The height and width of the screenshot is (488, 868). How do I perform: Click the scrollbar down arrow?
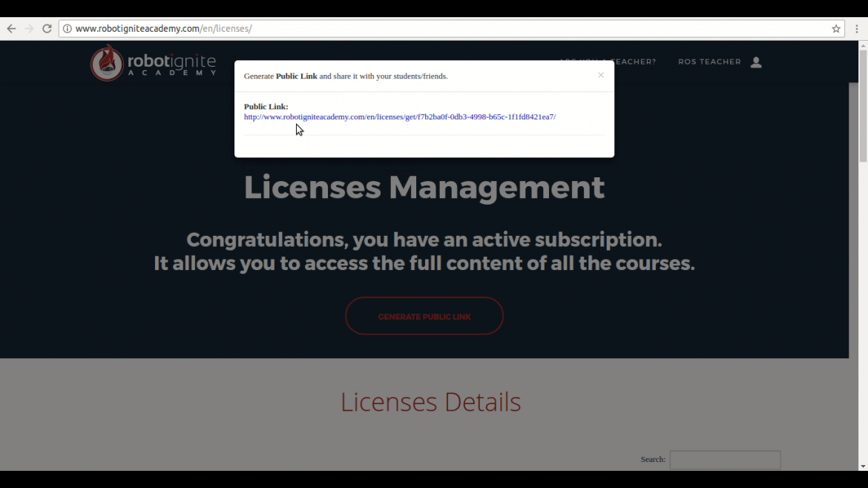click(863, 466)
